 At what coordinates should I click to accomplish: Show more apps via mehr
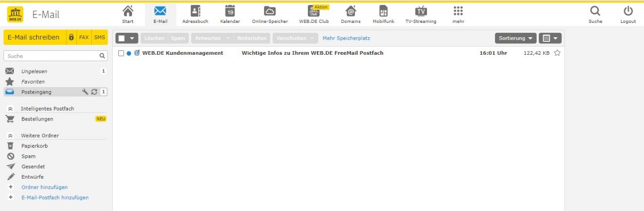pos(458,14)
